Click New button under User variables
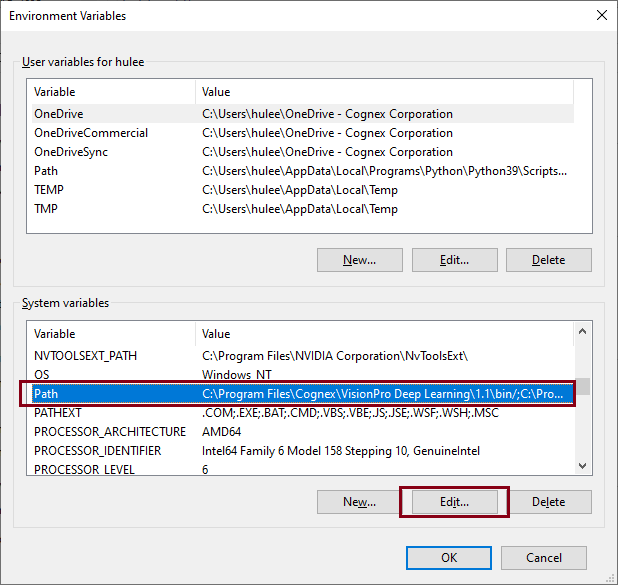The image size is (618, 585). click(359, 260)
